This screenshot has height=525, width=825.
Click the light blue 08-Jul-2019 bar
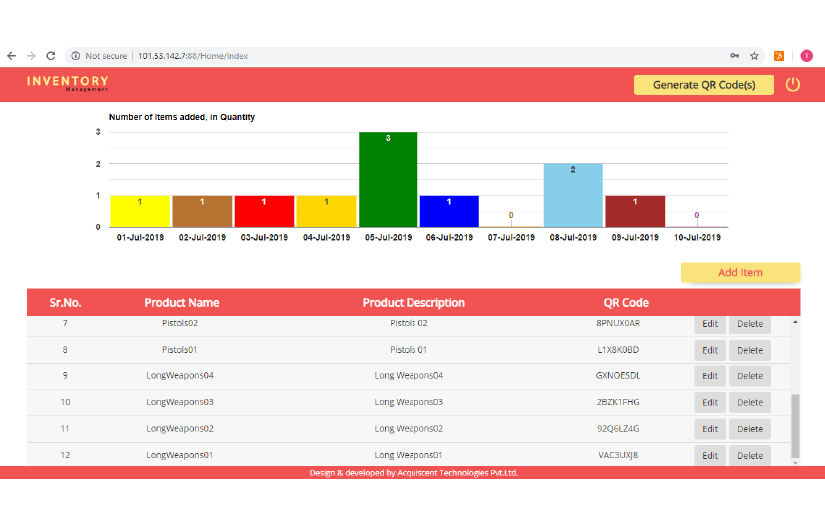[x=573, y=196]
